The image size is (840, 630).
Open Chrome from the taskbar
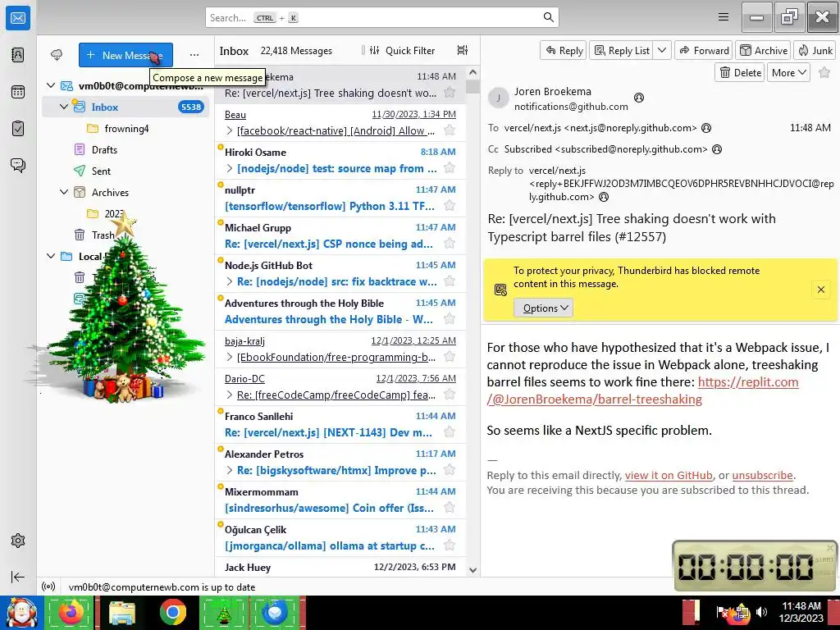[x=172, y=612]
